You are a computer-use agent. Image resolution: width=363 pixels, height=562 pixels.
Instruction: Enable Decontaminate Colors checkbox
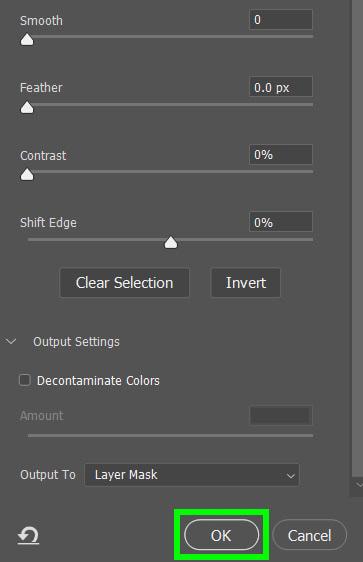coord(25,380)
